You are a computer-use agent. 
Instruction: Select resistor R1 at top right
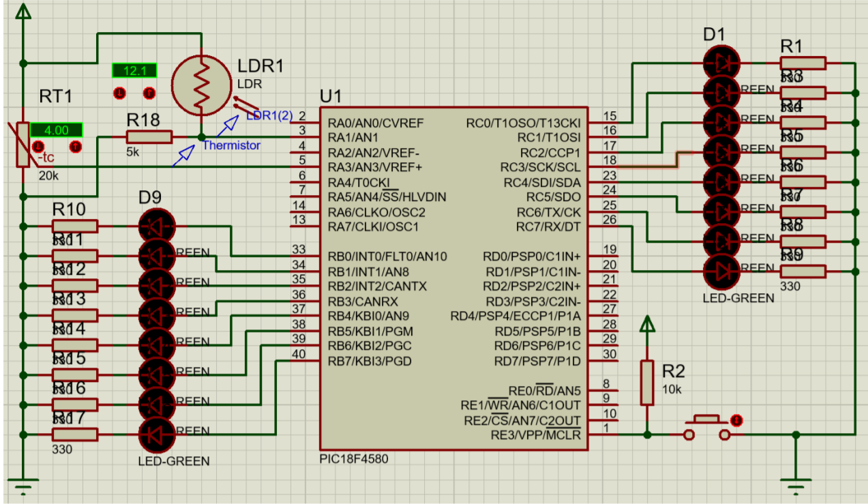(x=803, y=63)
